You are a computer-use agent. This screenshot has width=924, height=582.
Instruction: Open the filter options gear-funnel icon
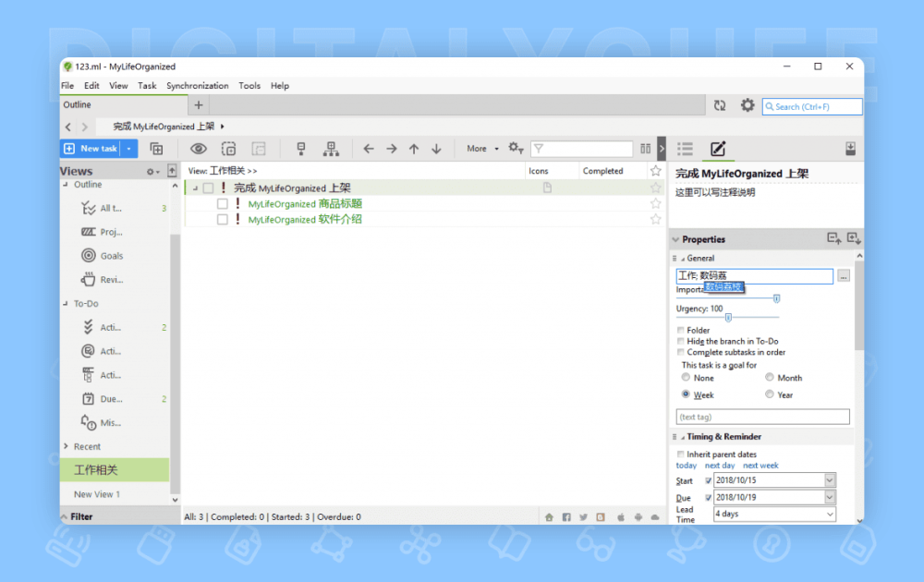(517, 148)
